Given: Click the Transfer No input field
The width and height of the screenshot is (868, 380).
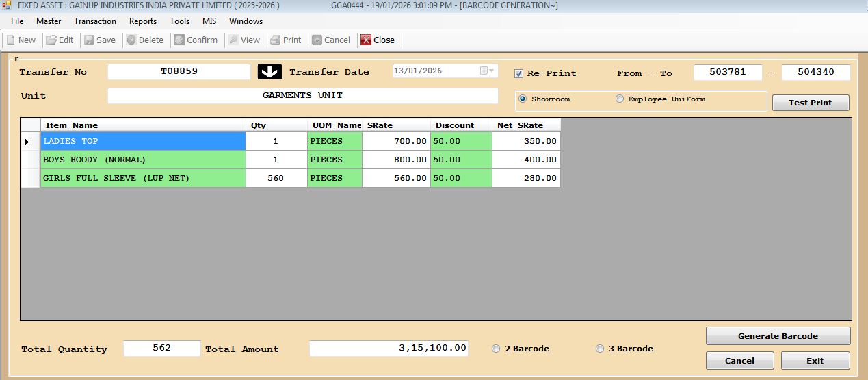Looking at the screenshot, I should pyautogui.click(x=179, y=72).
